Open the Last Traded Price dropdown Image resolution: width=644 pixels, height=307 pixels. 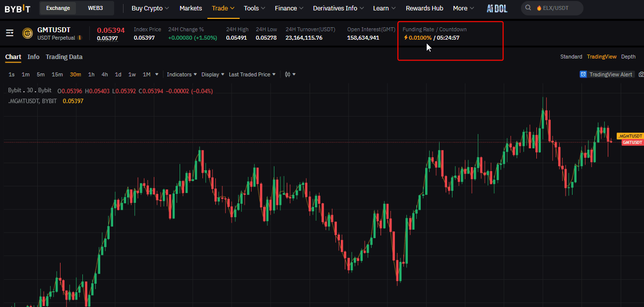point(252,74)
